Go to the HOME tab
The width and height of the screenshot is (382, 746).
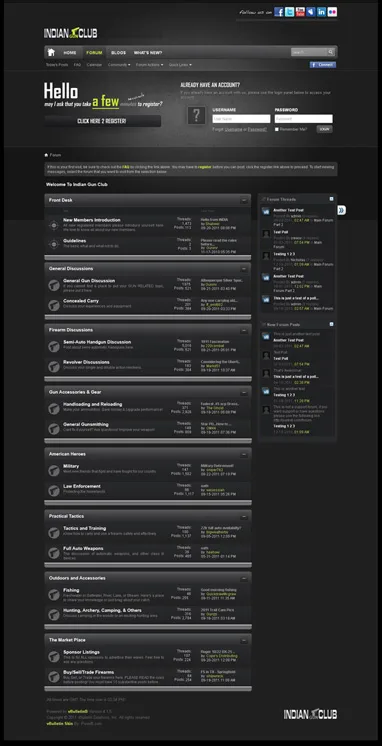coord(70,53)
